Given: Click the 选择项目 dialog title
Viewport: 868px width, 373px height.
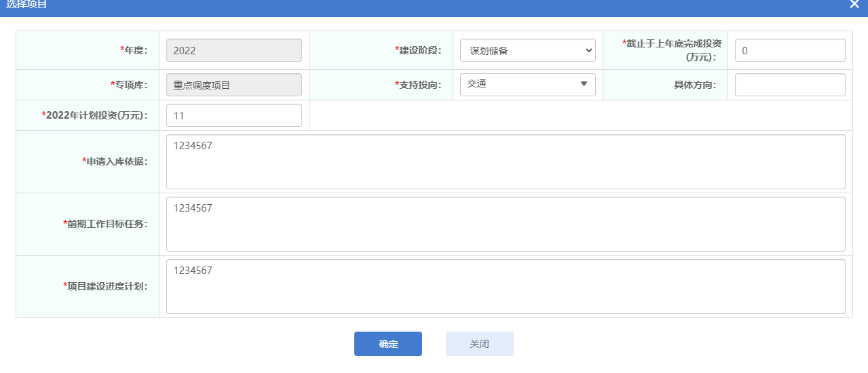Looking at the screenshot, I should coord(27,4).
